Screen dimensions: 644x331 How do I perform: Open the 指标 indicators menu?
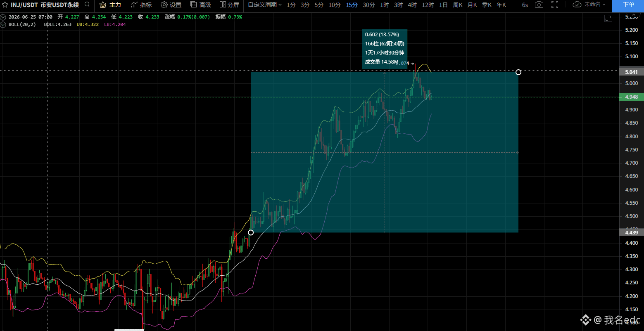(x=141, y=5)
